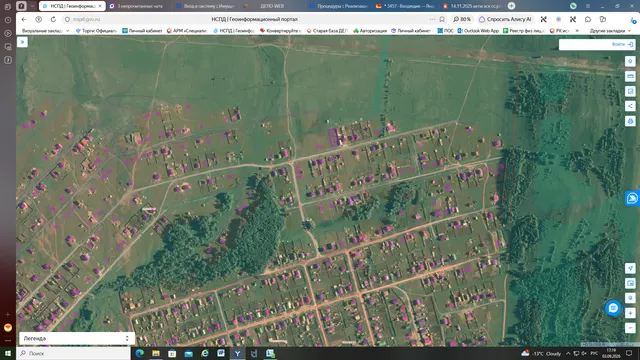
Task: Expand the Легенда panel
Action: click(77, 338)
